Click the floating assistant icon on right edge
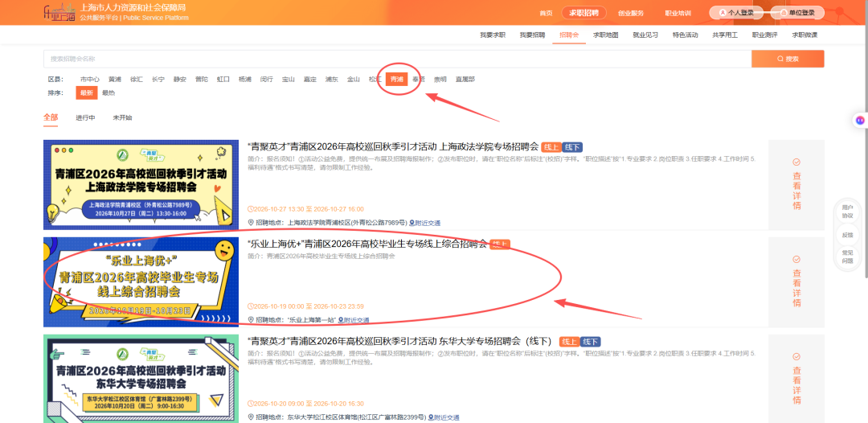Screen dimensions: 868x423 [x=860, y=120]
